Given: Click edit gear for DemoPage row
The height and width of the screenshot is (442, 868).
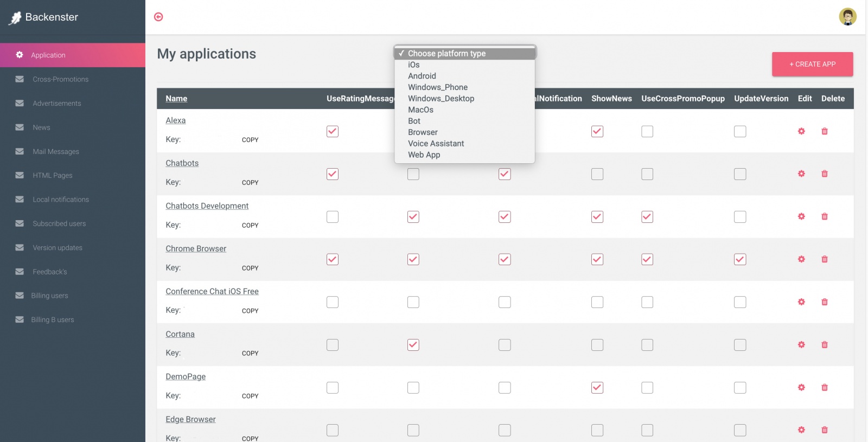Looking at the screenshot, I should pyautogui.click(x=801, y=387).
